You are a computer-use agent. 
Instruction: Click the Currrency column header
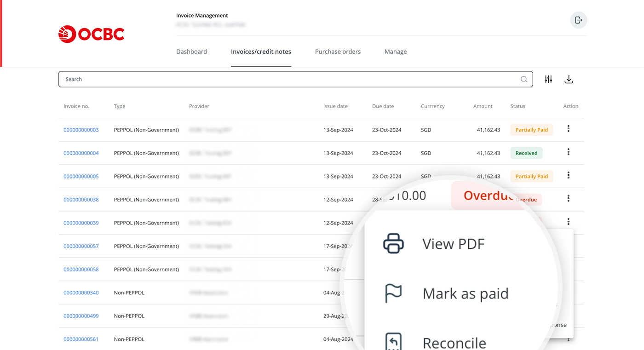(x=433, y=106)
